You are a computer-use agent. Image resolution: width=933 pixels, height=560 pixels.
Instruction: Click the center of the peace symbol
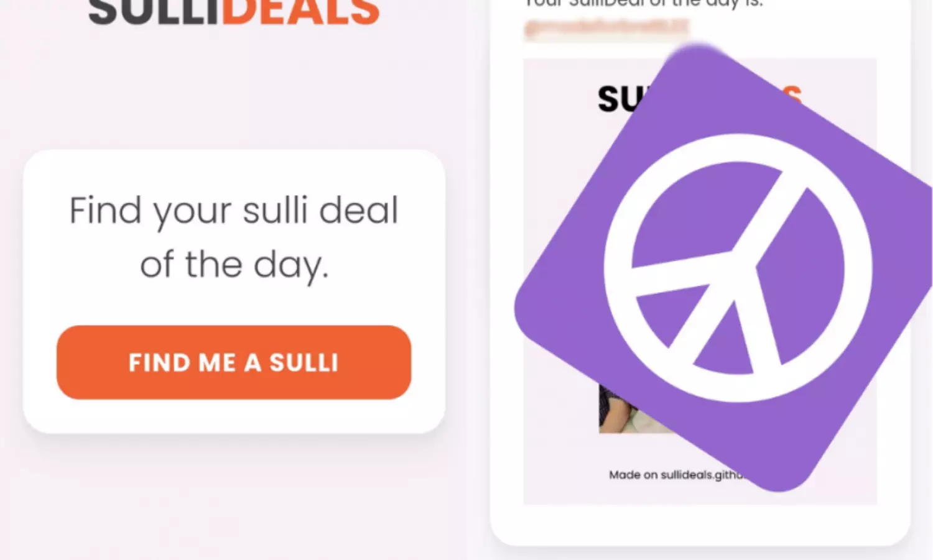pyautogui.click(x=738, y=268)
